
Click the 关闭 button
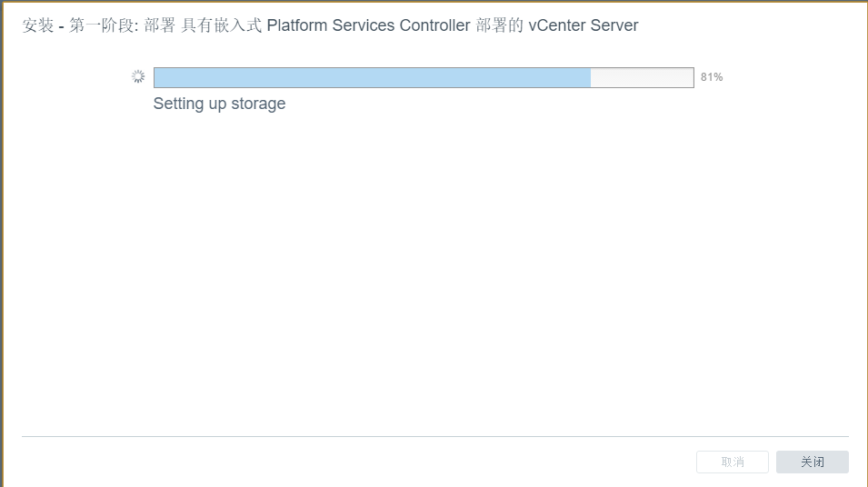click(x=812, y=462)
